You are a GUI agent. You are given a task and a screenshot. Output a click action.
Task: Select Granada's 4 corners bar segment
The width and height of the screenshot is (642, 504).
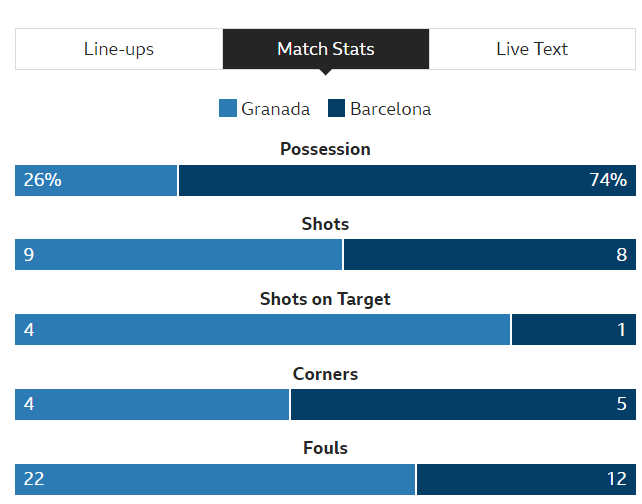[x=152, y=405]
